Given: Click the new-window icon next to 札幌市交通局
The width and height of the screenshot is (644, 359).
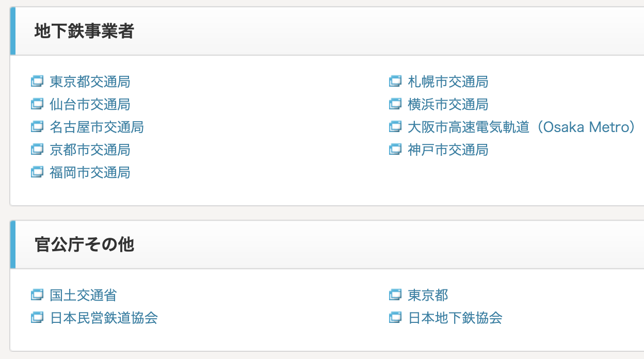Looking at the screenshot, I should pos(395,81).
